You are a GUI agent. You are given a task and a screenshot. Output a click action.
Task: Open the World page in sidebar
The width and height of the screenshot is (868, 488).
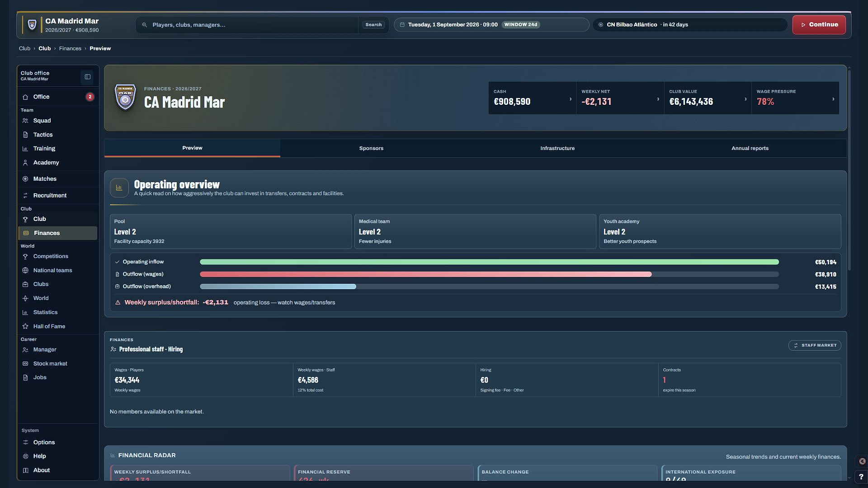click(x=58, y=298)
